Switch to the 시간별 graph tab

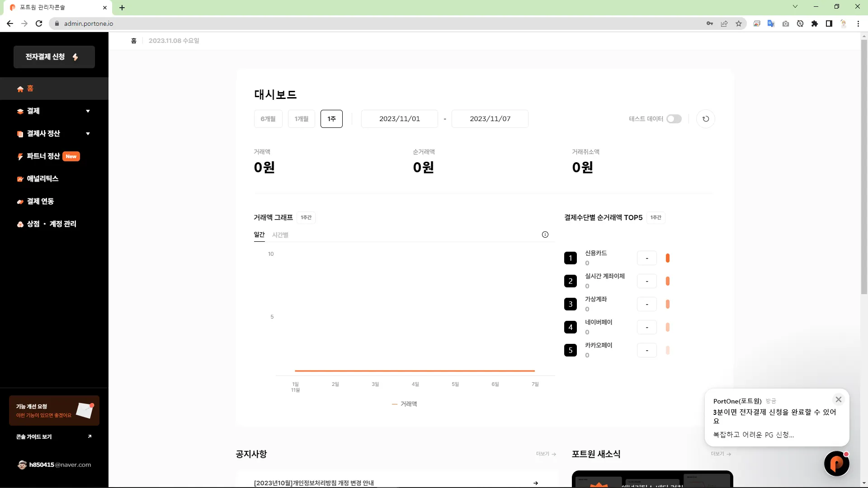[x=280, y=235]
